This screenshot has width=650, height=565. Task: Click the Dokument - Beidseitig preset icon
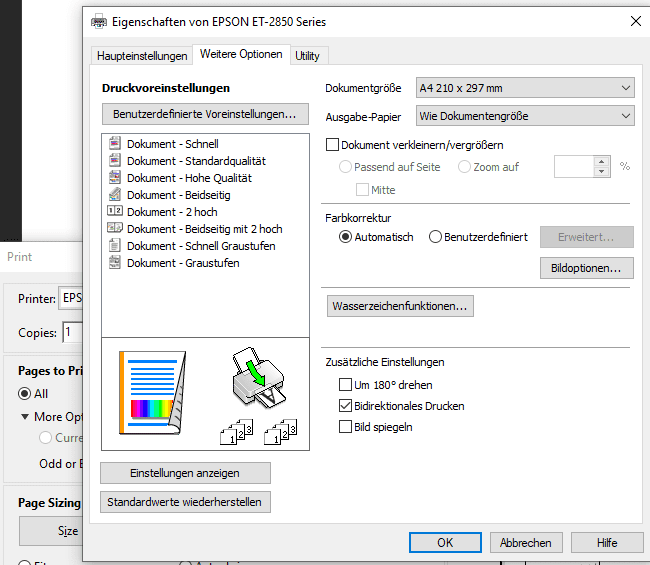114,194
